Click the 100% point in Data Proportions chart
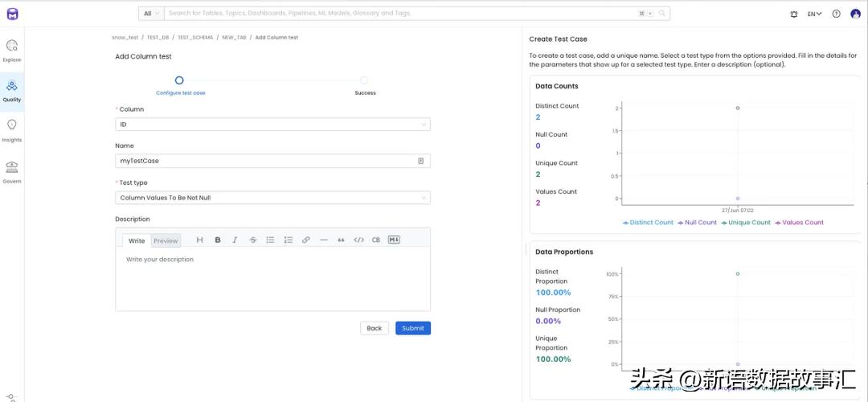Viewport: 868px width, 402px height. 737,273
